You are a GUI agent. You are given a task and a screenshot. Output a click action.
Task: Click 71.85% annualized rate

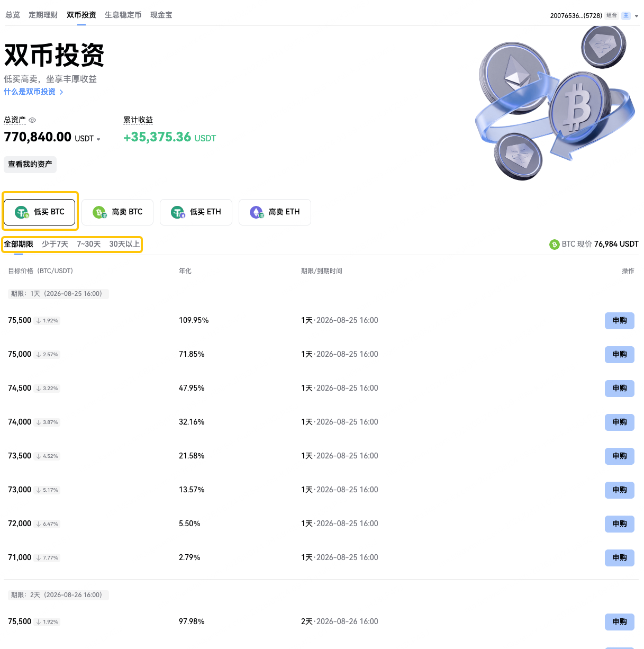(x=192, y=354)
